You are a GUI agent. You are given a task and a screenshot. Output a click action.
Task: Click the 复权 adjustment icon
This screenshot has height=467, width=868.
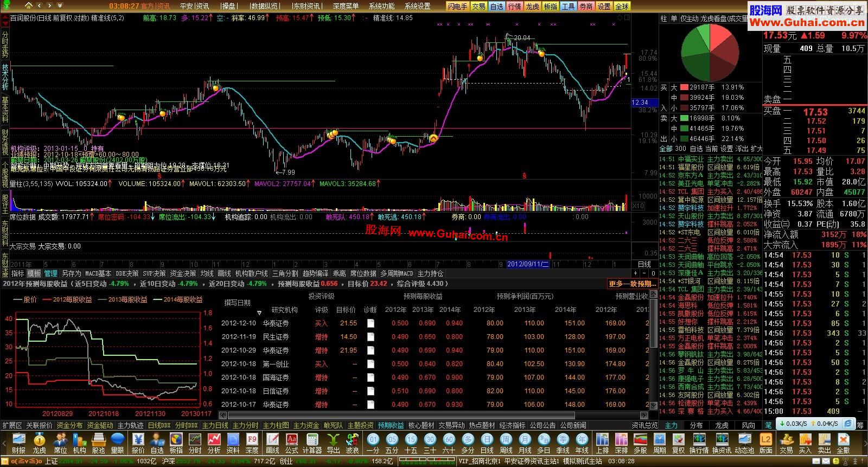coord(678,443)
